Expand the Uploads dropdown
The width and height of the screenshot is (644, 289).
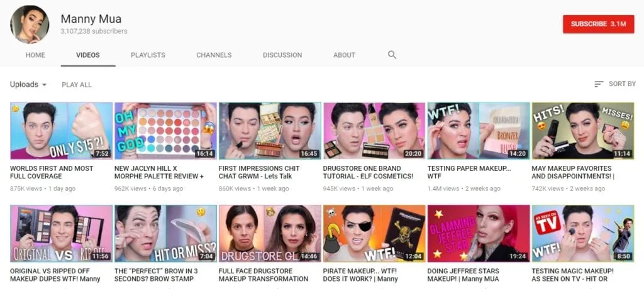point(28,85)
